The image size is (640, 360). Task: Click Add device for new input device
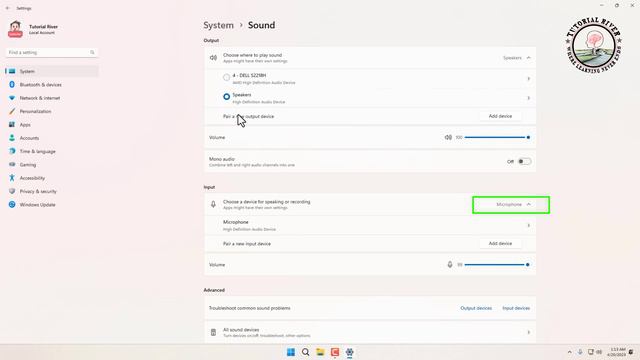(500, 244)
